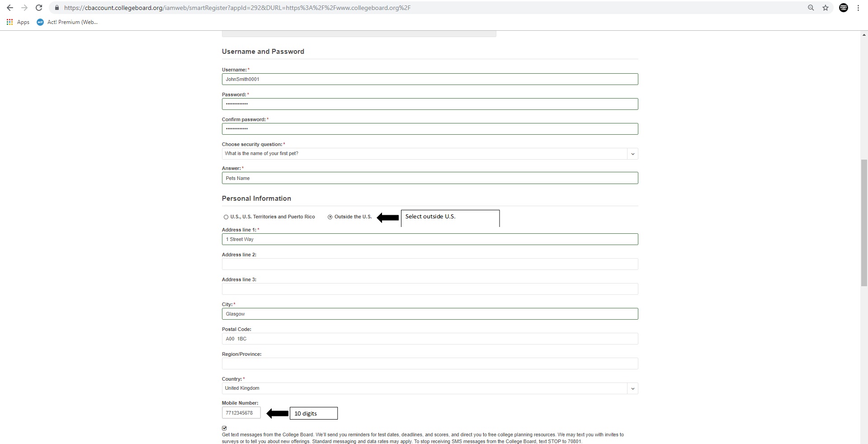Select U.S., U.S. Territories and Puerto Rico

(x=226, y=217)
